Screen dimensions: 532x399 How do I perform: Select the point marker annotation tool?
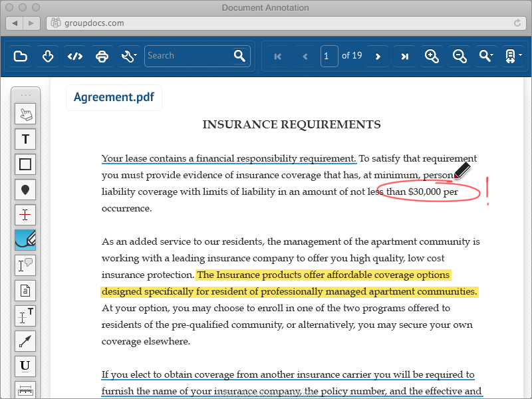[x=25, y=190]
